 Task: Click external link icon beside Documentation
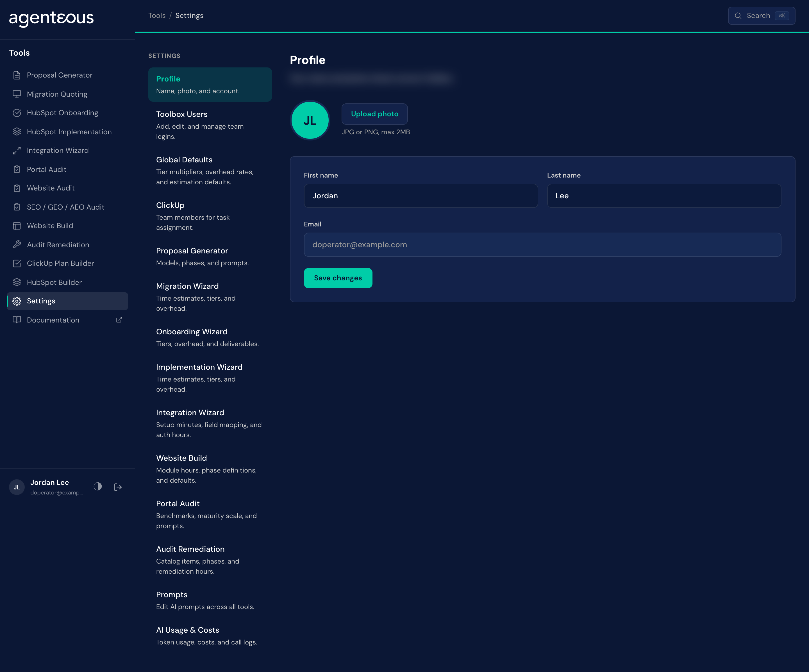pos(119,320)
